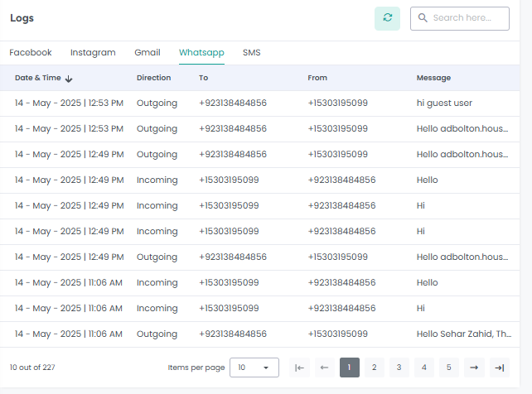Screen dimensions: 532x394
Task: Click the Date & Time column header text
Action: (37, 78)
